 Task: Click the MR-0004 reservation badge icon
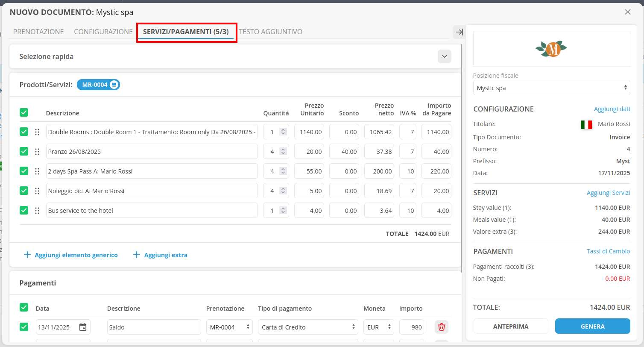point(114,85)
